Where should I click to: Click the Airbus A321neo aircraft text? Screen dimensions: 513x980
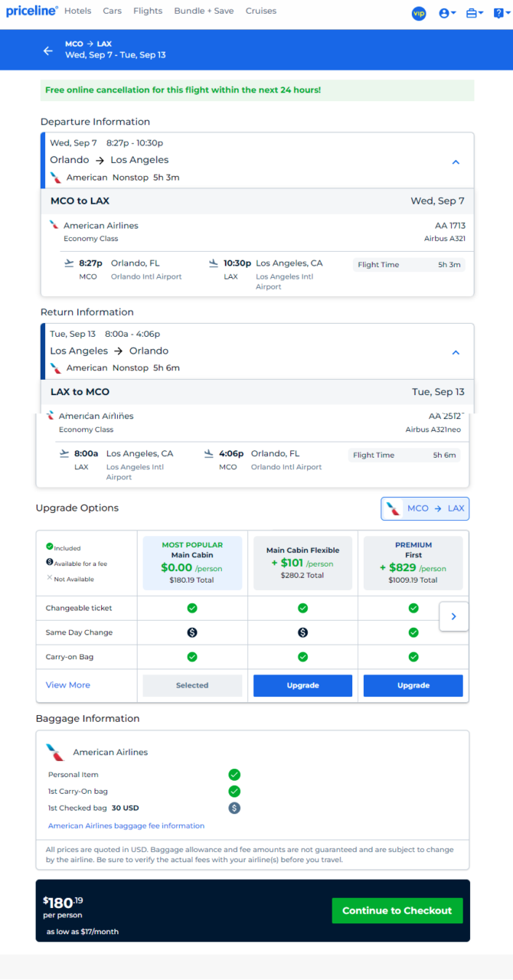433,430
